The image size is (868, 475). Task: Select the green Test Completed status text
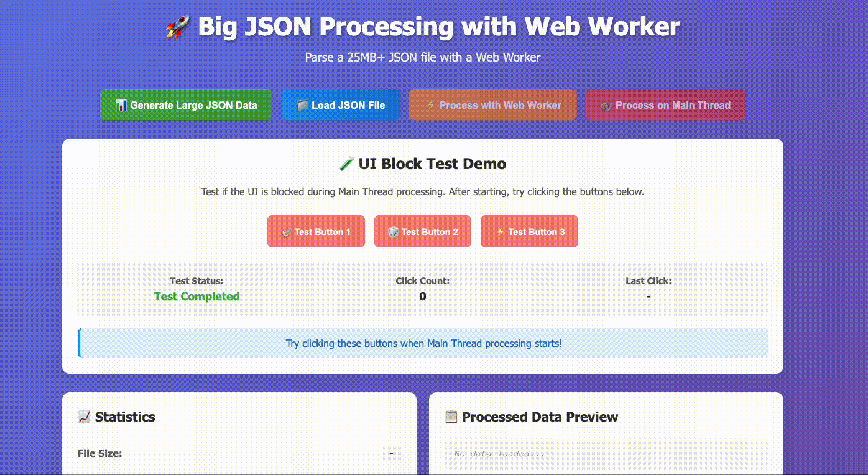pos(196,297)
